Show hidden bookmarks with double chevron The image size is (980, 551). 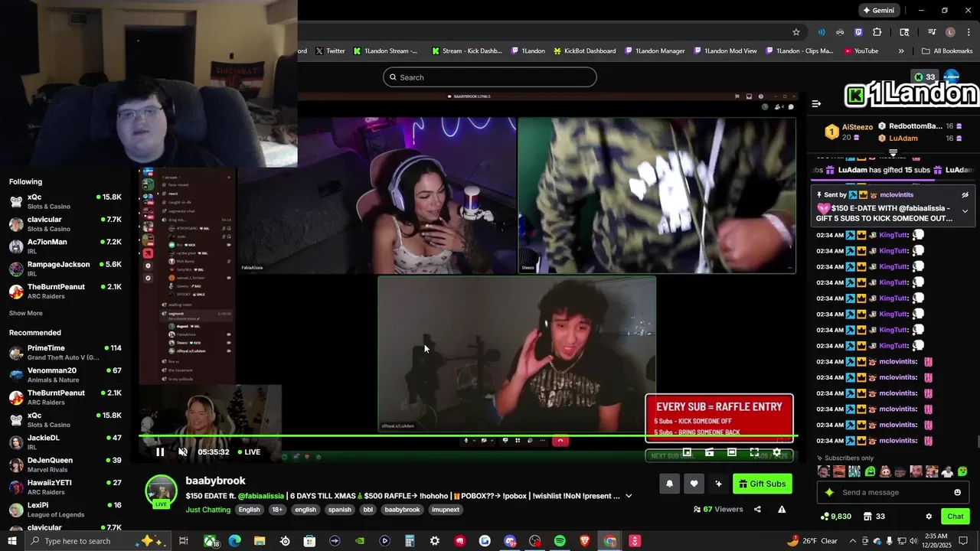pyautogui.click(x=901, y=51)
